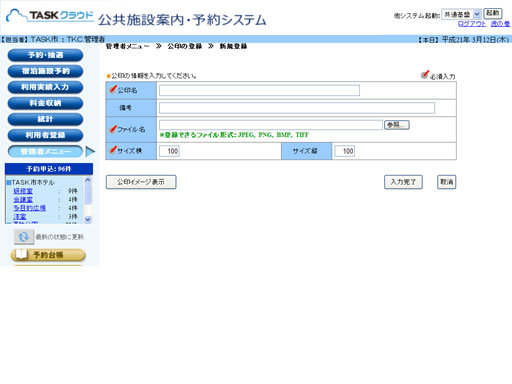Click the 【本日】 date text

tap(464, 40)
